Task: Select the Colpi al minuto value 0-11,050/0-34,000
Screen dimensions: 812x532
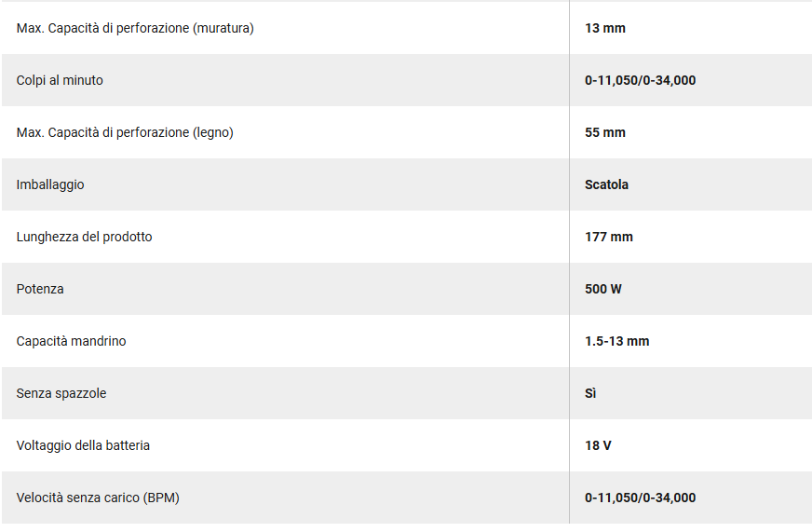Action: (x=640, y=80)
